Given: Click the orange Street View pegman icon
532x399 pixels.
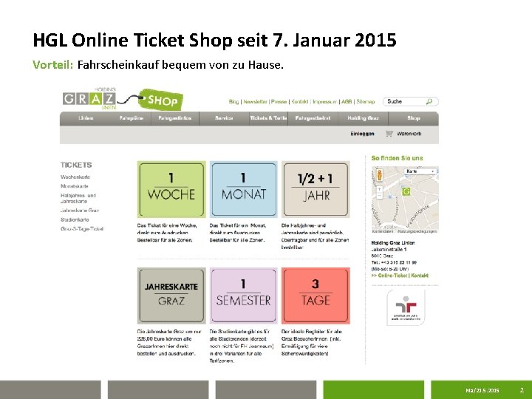Looking at the screenshot, I should [x=379, y=175].
